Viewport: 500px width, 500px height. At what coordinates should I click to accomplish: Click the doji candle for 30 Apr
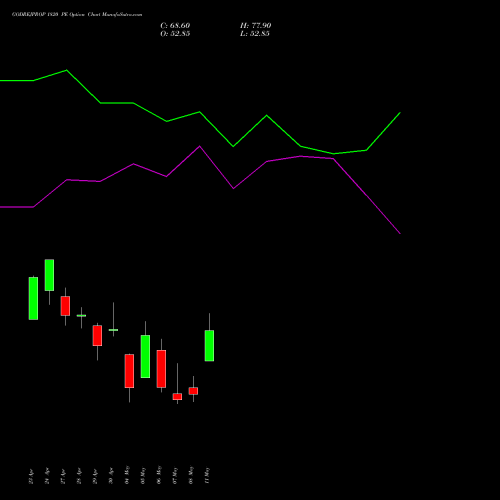point(113,330)
